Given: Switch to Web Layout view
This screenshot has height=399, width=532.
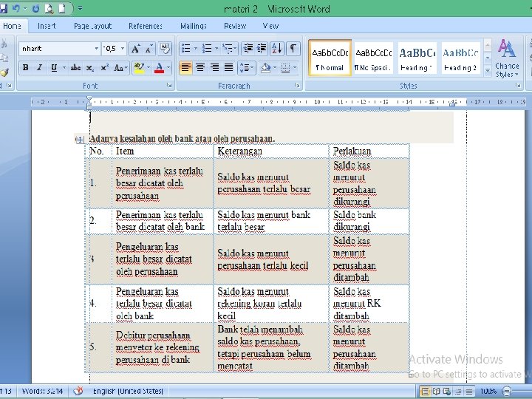Looking at the screenshot, I should click(x=447, y=391).
